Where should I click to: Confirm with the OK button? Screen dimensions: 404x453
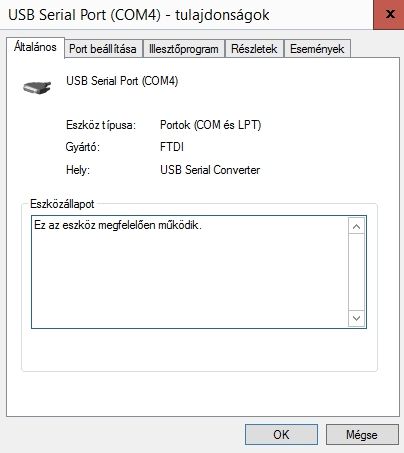[281, 434]
